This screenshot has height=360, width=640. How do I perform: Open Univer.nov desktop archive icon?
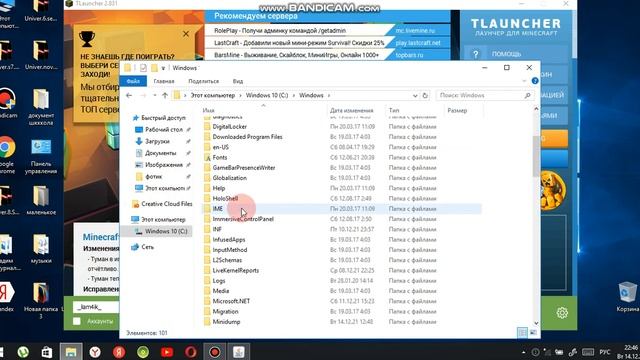coord(41,55)
